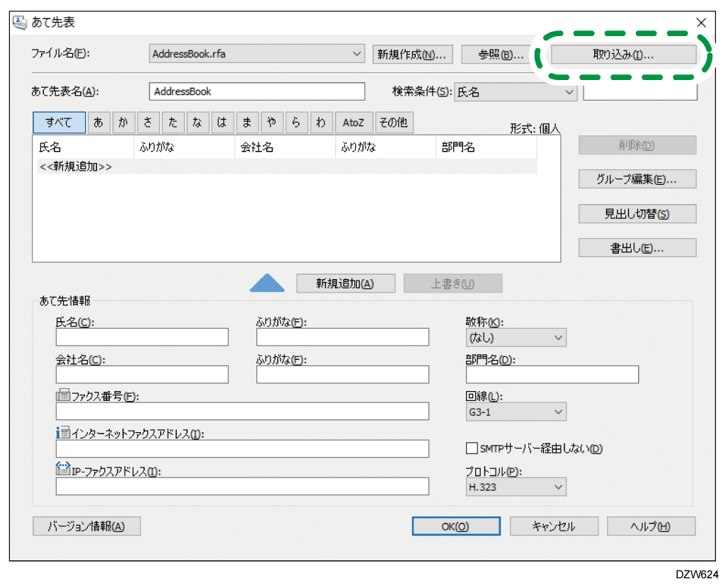The width and height of the screenshot is (728, 588).
Task: Open the 敬称 dropdown
Action: pyautogui.click(x=558, y=338)
